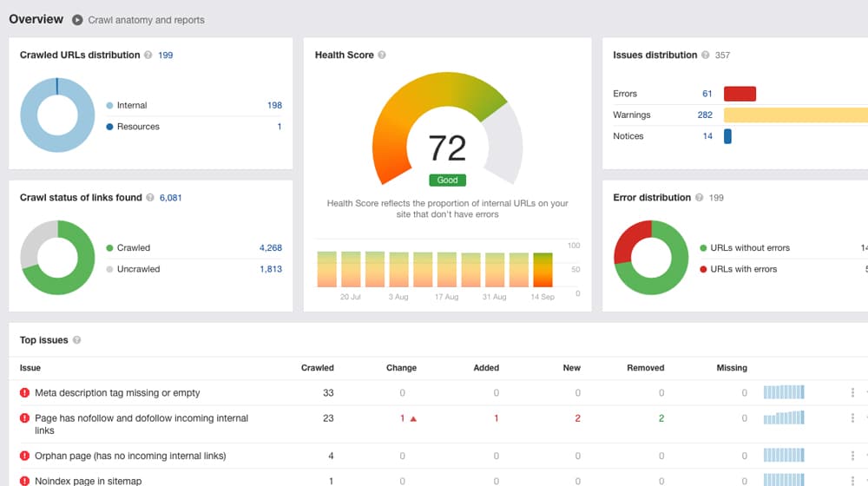Image resolution: width=868 pixels, height=486 pixels.
Task: Click the Crawl status donut chart
Action: coord(57,258)
